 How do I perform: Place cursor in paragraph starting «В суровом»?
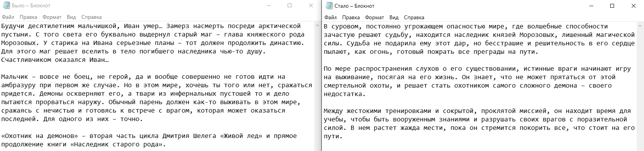click(x=479, y=39)
